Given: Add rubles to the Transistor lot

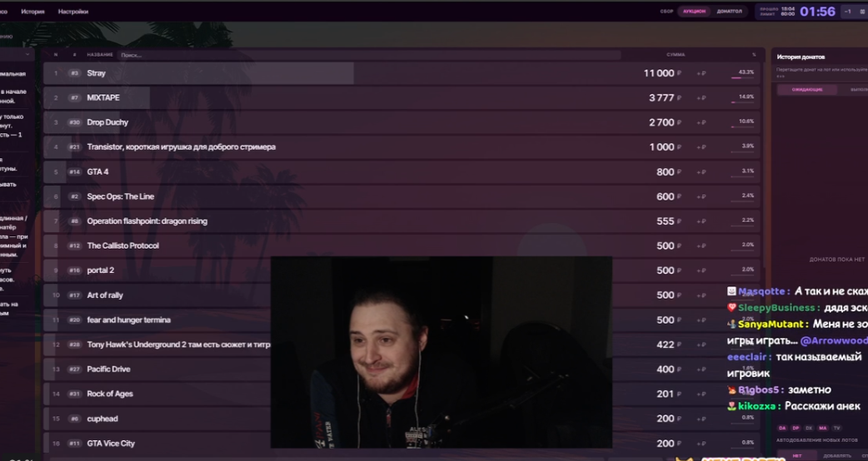Looking at the screenshot, I should 701,147.
